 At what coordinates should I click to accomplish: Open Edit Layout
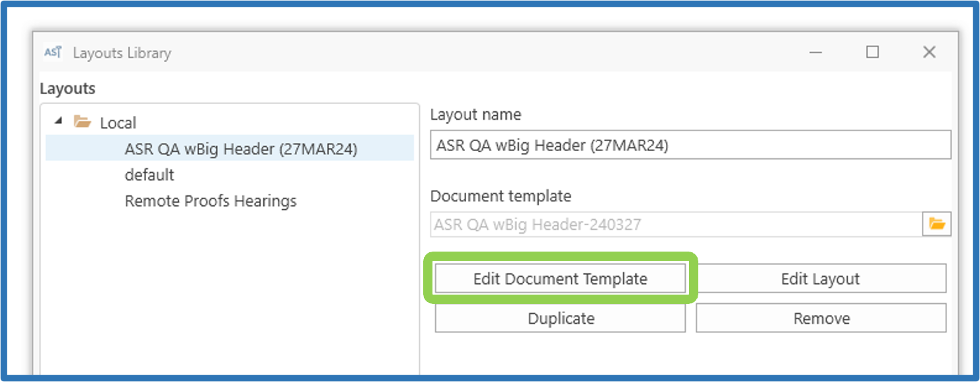tap(821, 279)
